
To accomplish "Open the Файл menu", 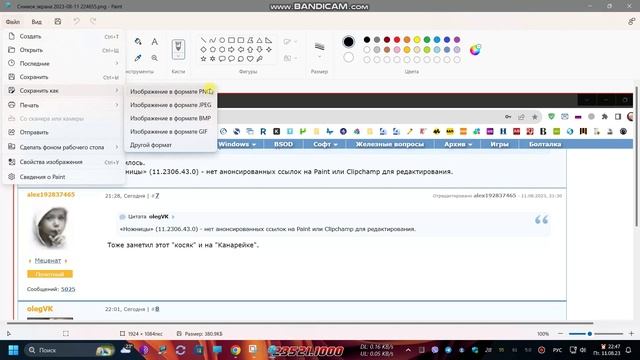I will coord(13,22).
